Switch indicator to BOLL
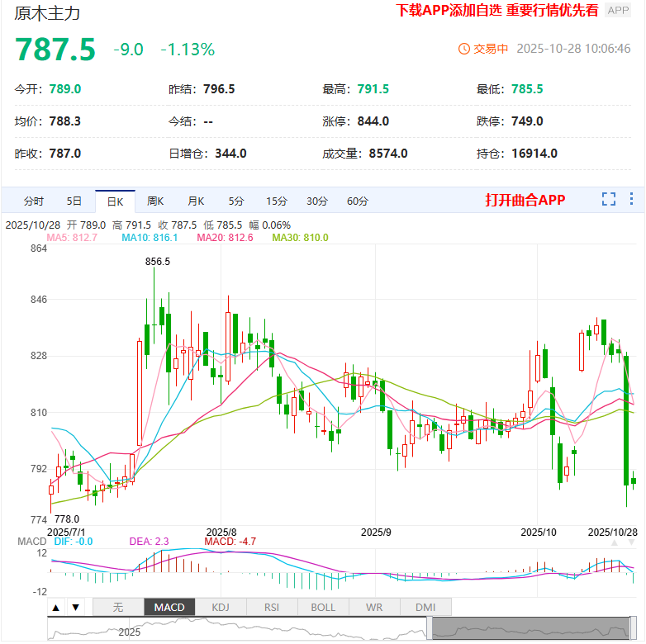This screenshot has width=646, height=644. tap(323, 607)
